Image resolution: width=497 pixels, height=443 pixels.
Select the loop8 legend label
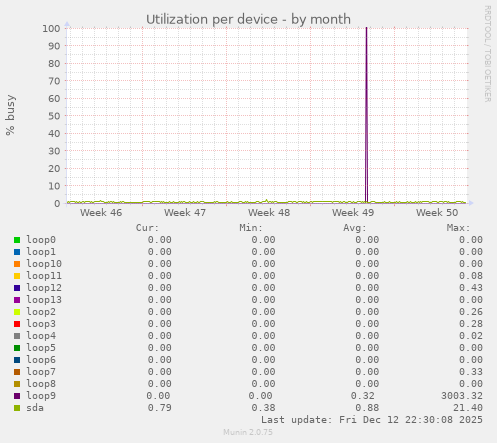point(41,384)
